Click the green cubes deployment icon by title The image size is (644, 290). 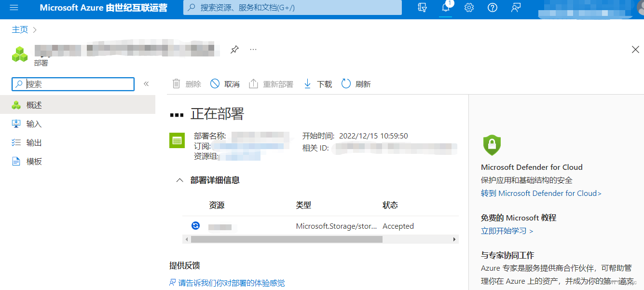click(20, 54)
